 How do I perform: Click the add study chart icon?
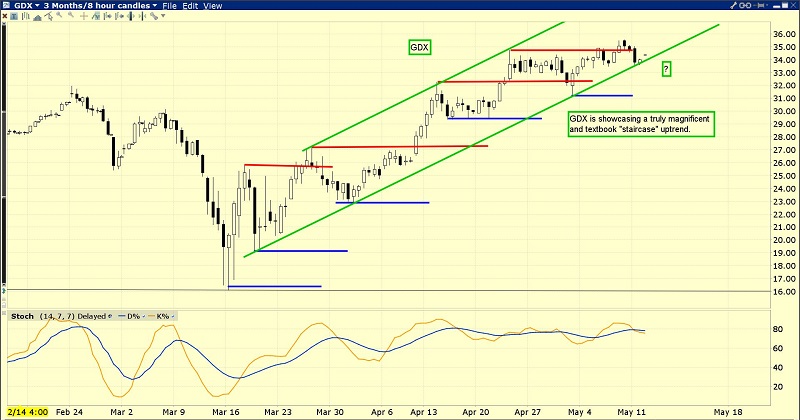tap(95, 16)
